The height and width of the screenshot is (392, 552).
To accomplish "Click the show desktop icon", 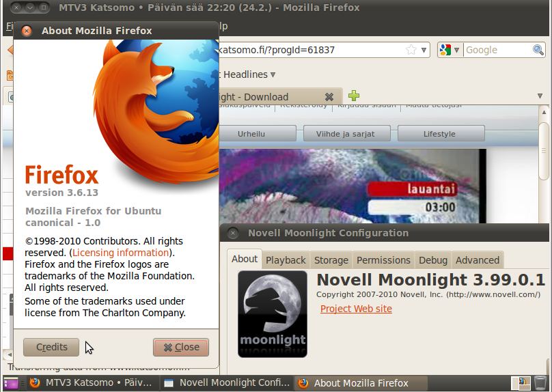I will tap(11, 383).
